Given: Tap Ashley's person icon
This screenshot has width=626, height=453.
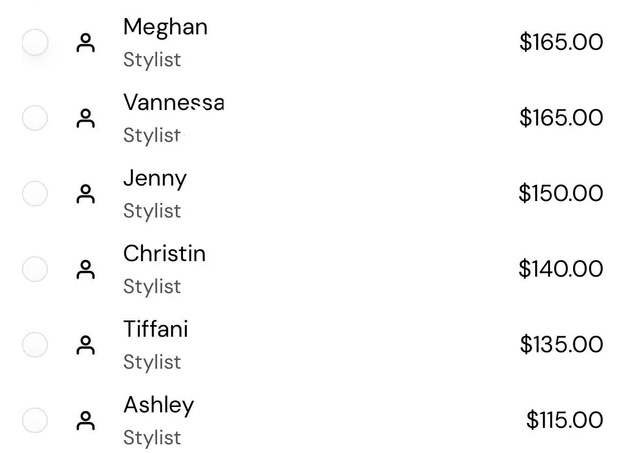Looking at the screenshot, I should (x=85, y=421).
